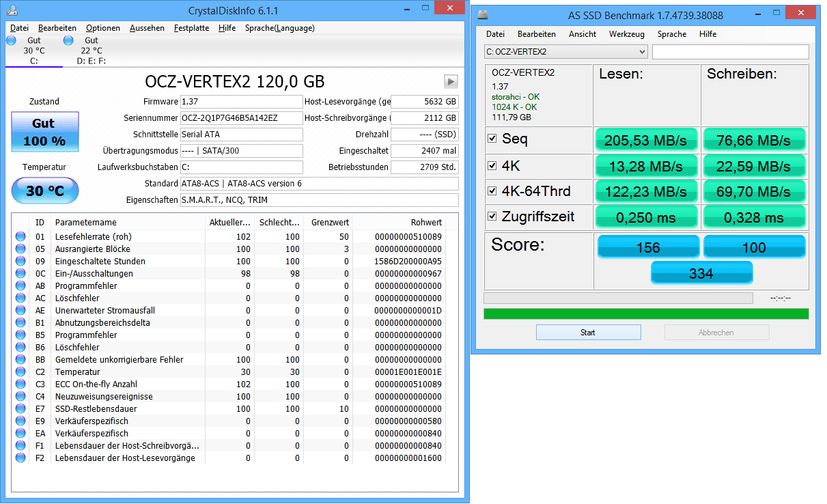Click status orb for Unerwarteter Stromausfall row
Screen dimensions: 827x504
pos(20,311)
